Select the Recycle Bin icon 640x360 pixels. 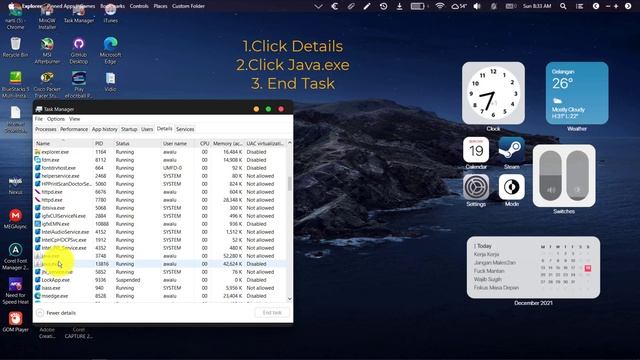click(x=15, y=47)
